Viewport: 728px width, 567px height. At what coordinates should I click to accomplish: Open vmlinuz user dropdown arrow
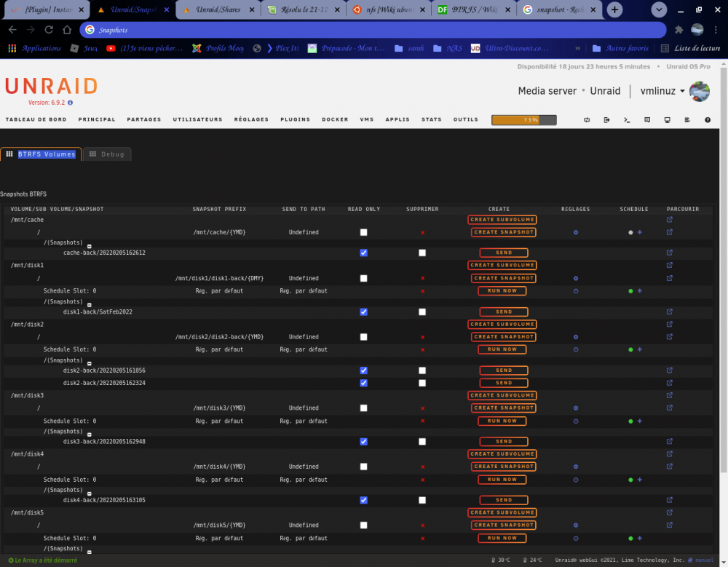coord(683,91)
